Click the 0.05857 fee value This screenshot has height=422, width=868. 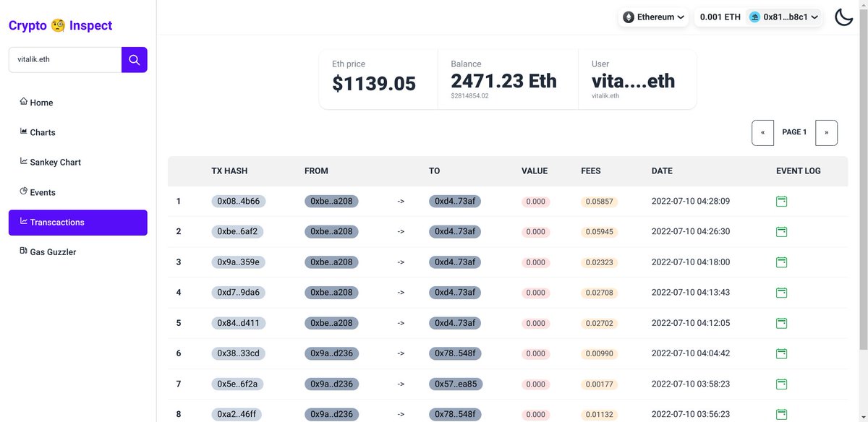(599, 202)
